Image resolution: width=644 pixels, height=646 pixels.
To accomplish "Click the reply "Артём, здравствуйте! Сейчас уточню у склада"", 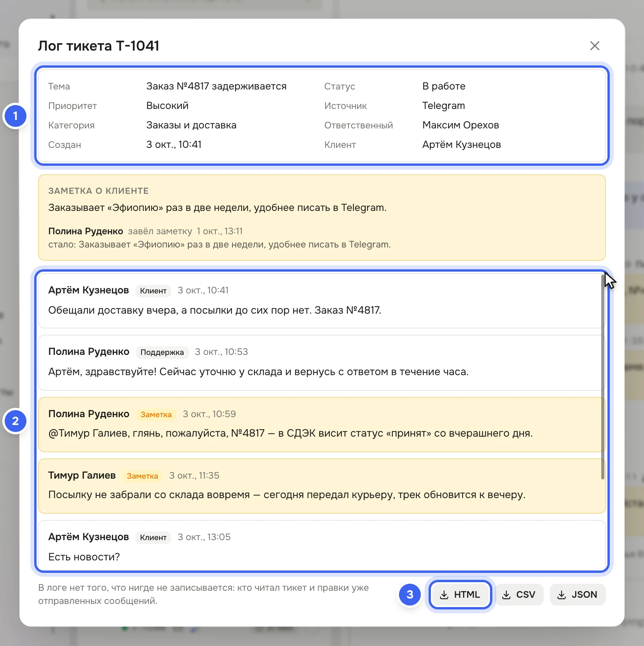I will coord(258,372).
